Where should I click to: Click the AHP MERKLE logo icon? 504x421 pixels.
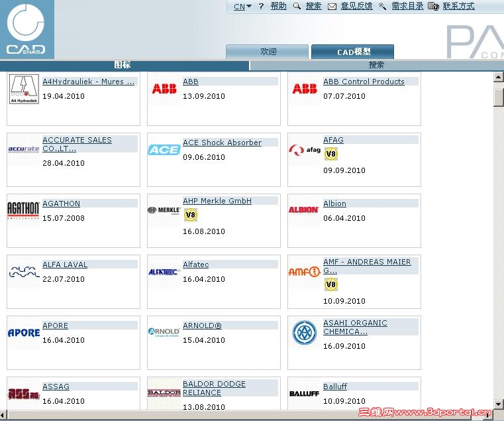pos(164,211)
